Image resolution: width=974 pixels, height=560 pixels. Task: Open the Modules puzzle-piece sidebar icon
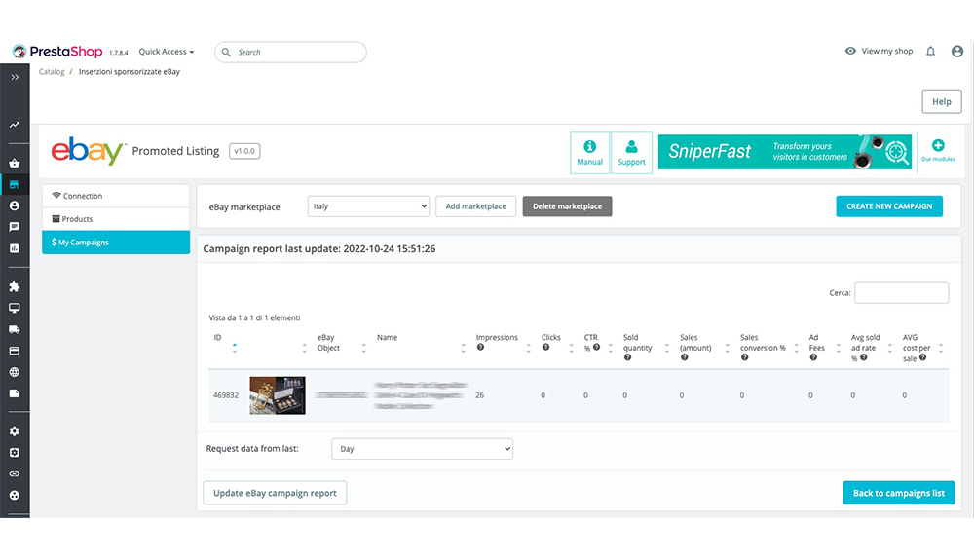click(15, 287)
